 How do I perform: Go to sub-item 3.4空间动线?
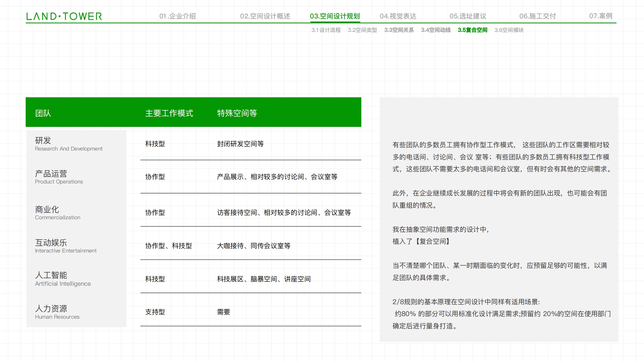tap(436, 30)
